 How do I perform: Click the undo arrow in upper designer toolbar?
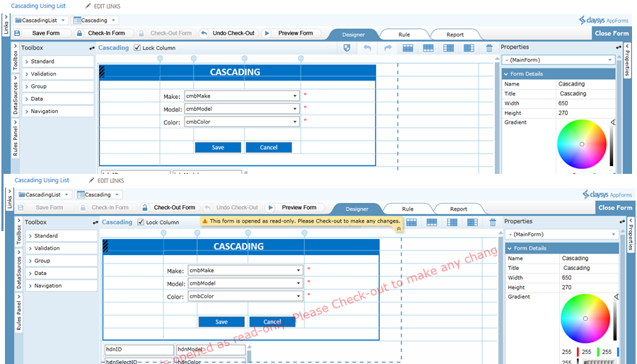[x=367, y=48]
